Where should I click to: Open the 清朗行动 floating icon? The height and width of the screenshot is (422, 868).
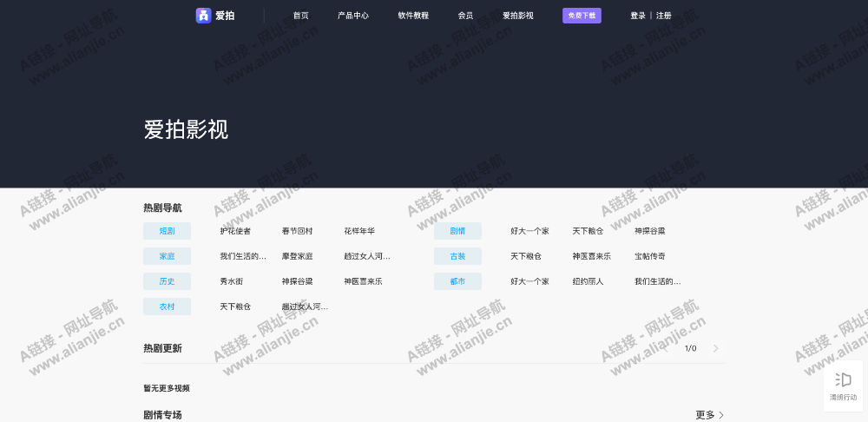pos(843,386)
